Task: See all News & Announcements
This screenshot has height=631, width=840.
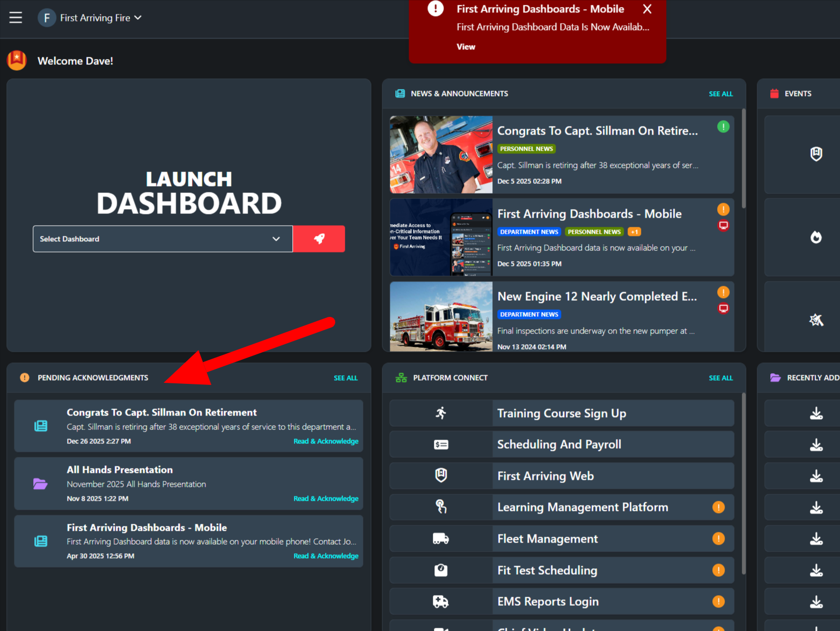Action: (x=720, y=94)
